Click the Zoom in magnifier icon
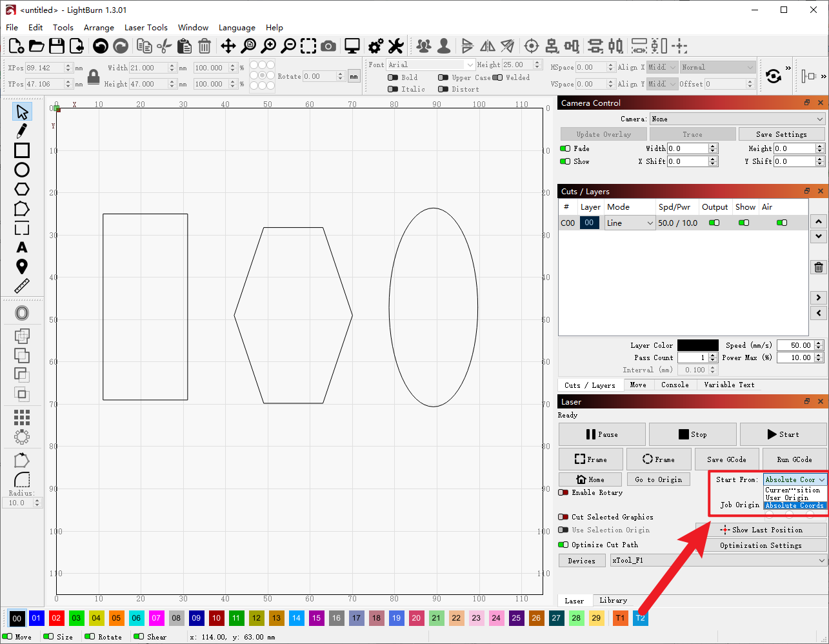 coord(268,46)
